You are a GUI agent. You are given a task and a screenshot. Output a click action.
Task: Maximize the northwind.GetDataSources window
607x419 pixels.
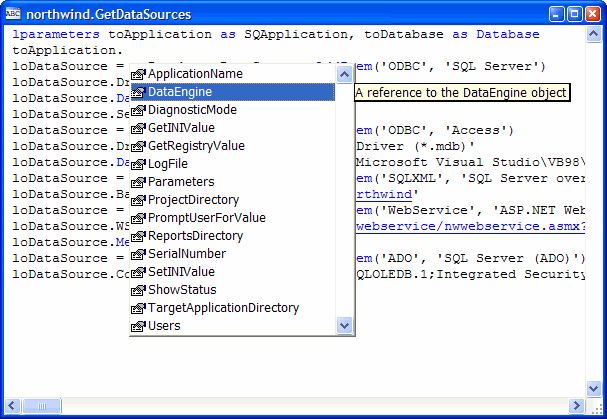[x=576, y=14]
